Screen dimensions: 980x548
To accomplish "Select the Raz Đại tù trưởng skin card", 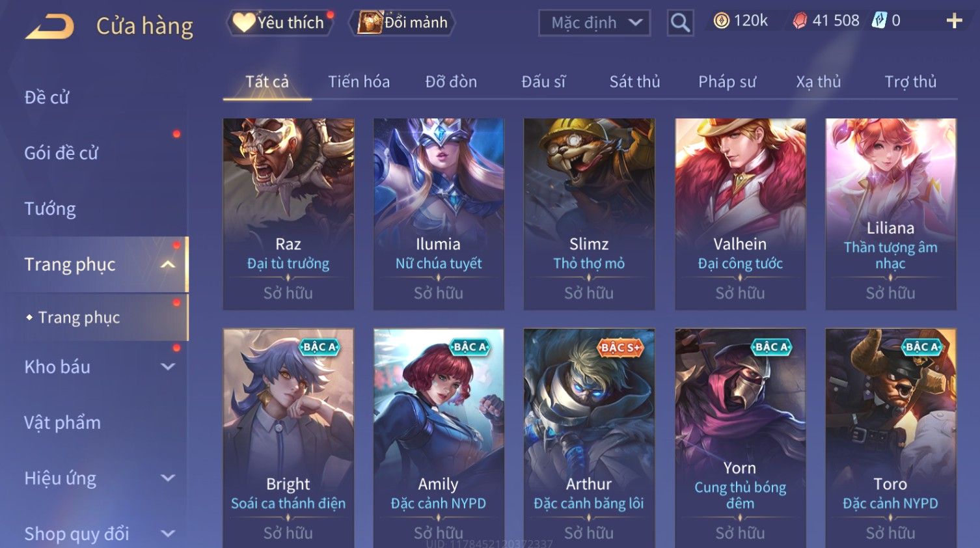I will tap(288, 214).
